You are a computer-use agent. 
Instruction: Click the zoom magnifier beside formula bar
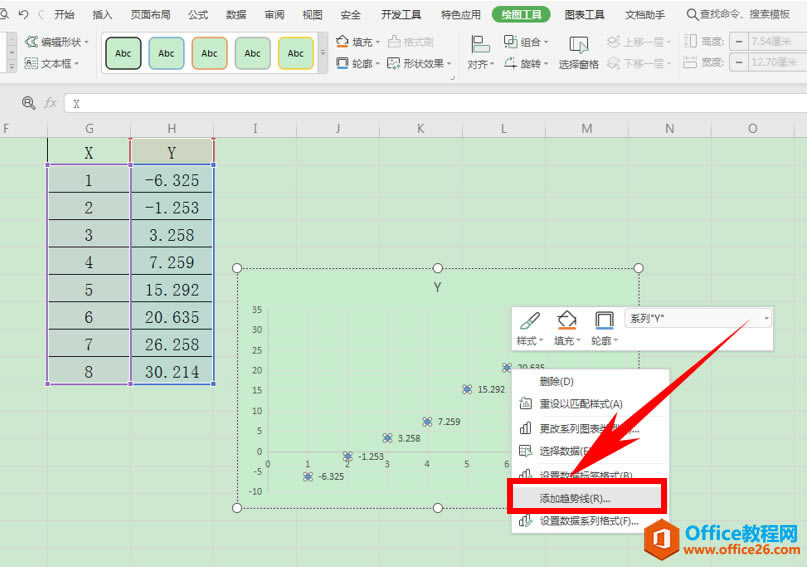point(28,103)
